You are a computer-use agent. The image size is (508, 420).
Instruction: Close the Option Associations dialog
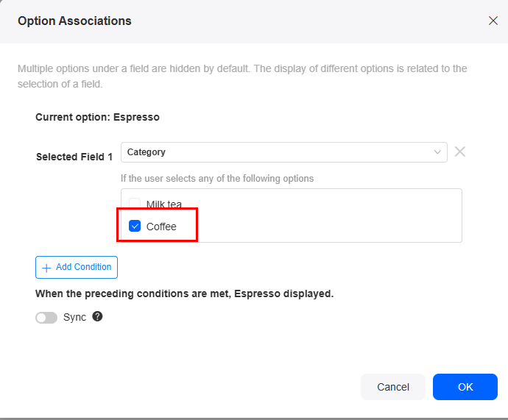click(493, 21)
